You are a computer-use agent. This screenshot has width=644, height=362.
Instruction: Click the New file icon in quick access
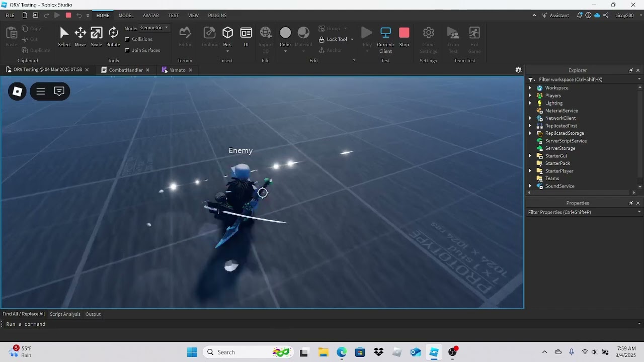[x=25, y=15]
